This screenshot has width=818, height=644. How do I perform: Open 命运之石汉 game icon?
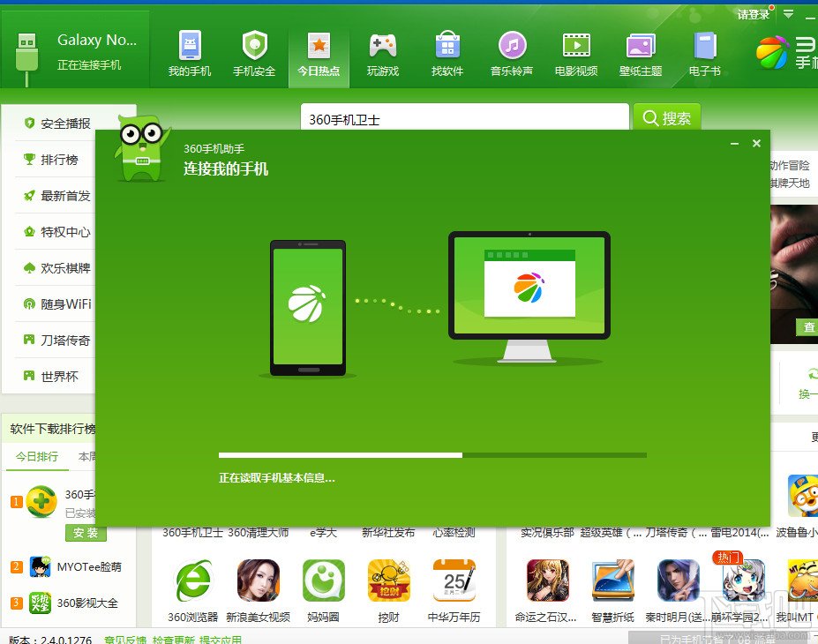tap(548, 580)
